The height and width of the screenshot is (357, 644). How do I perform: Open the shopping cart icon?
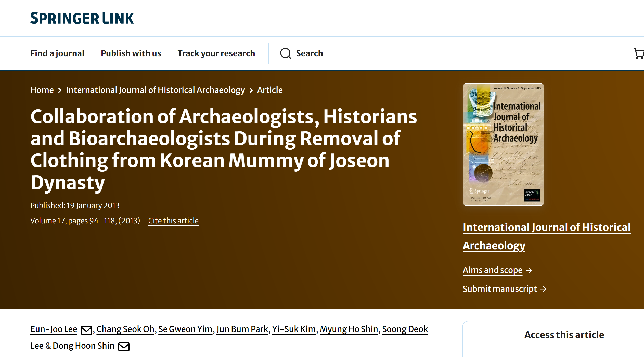[x=638, y=53]
